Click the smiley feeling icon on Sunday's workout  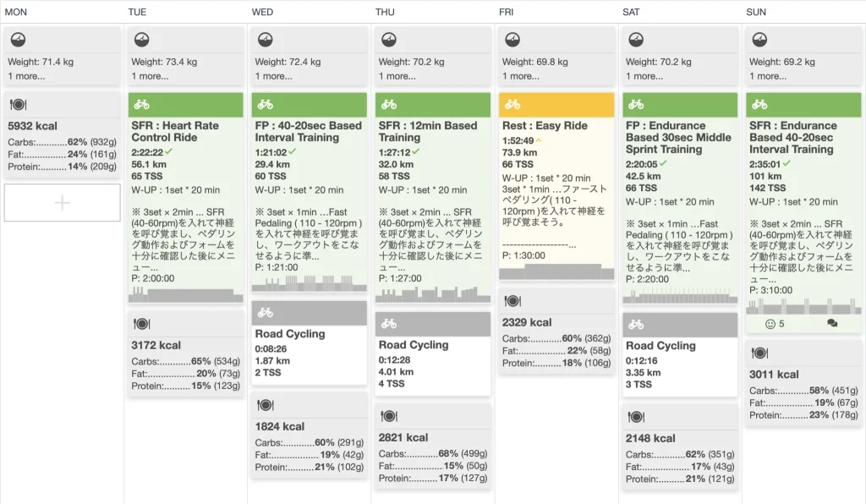pyautogui.click(x=770, y=324)
